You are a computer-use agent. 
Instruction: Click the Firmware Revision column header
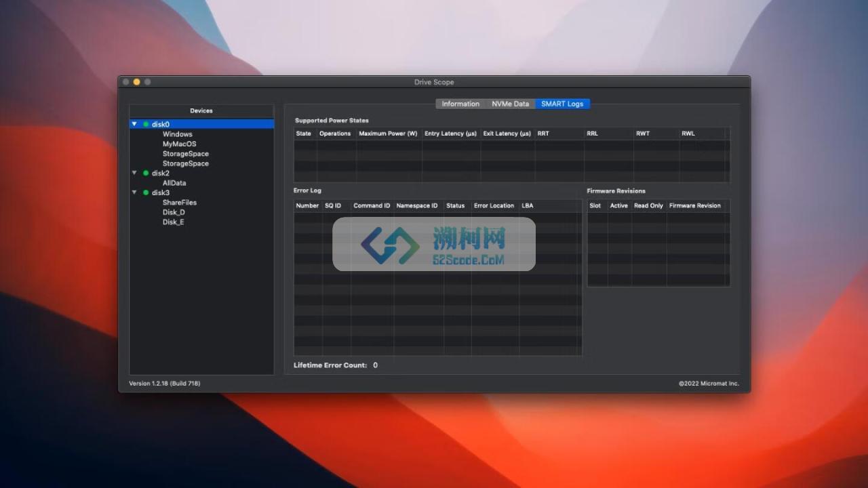(696, 205)
